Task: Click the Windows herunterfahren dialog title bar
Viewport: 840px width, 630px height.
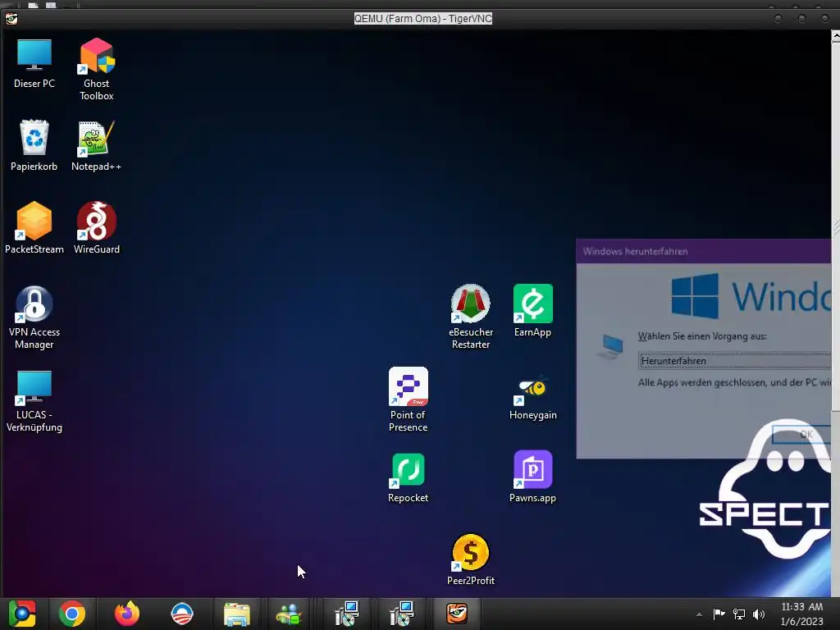Action: 703,251
